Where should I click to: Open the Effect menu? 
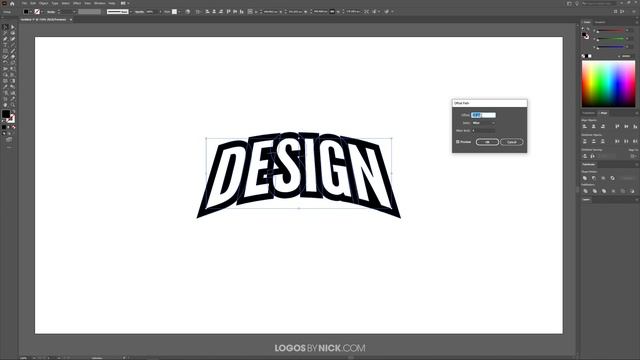pos(77,3)
